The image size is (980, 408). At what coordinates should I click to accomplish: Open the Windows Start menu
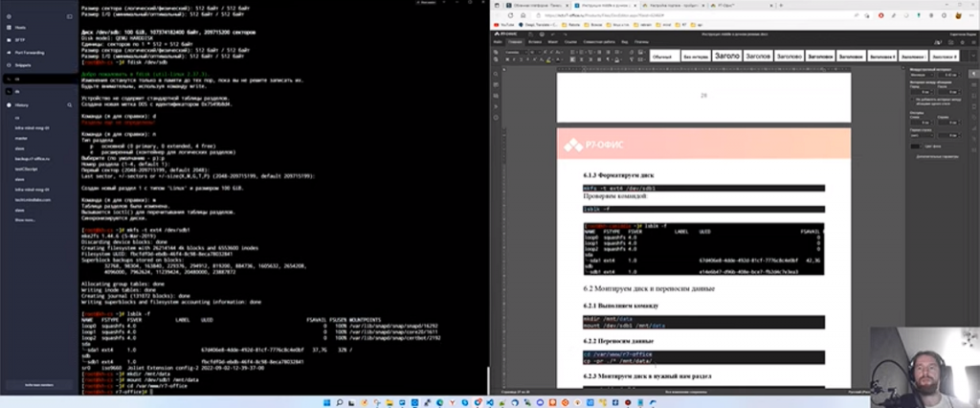(x=327, y=402)
